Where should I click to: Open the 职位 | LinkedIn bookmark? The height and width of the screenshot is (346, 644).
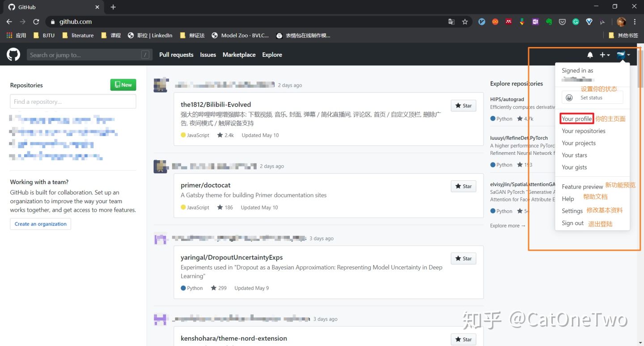tap(150, 35)
